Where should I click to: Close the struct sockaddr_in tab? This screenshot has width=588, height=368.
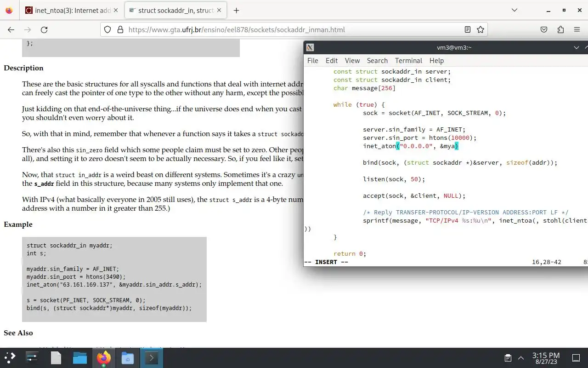219,10
